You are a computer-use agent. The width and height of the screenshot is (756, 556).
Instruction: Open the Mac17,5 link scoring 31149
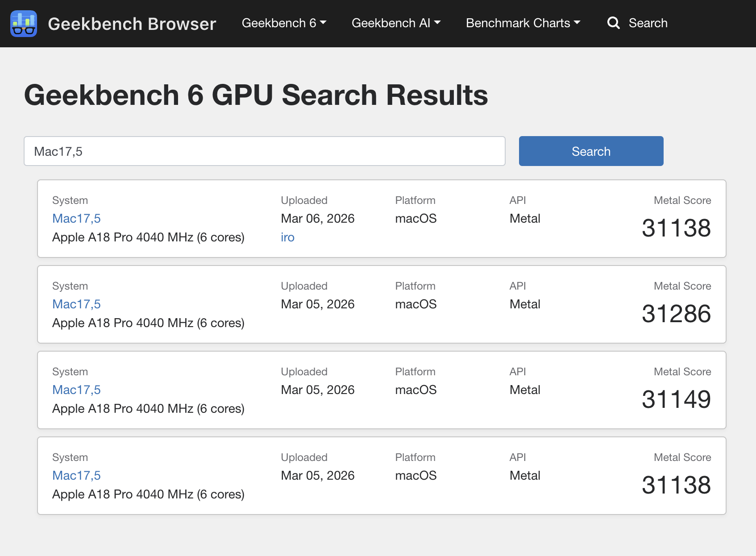tap(76, 390)
